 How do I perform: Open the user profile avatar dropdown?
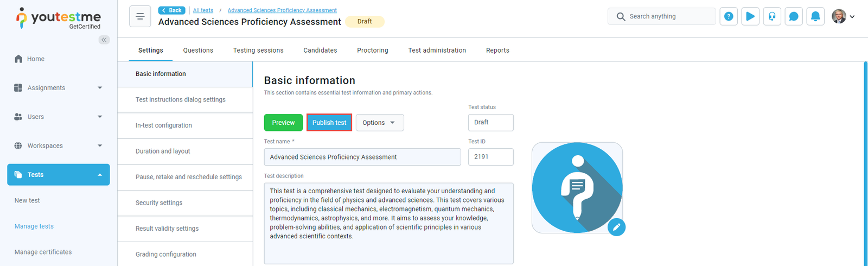click(843, 16)
